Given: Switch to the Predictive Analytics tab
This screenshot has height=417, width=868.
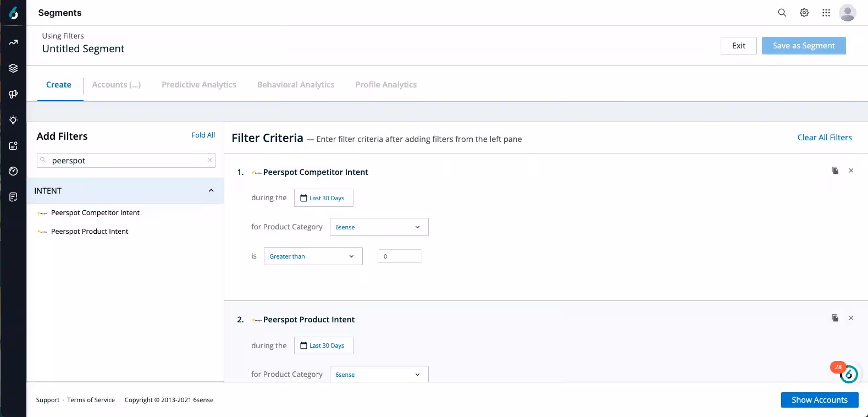Looking at the screenshot, I should coord(198,85).
